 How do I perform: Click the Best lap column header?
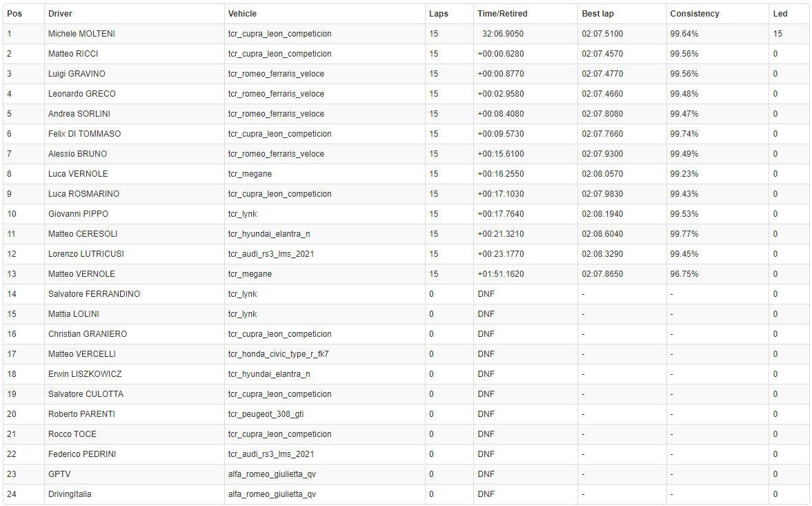coord(599,14)
